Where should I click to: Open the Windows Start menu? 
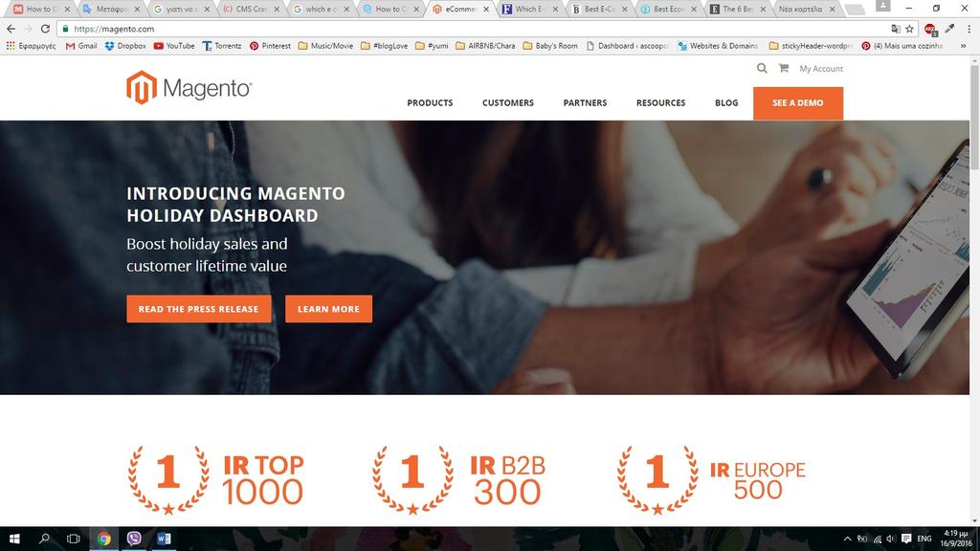pyautogui.click(x=14, y=539)
